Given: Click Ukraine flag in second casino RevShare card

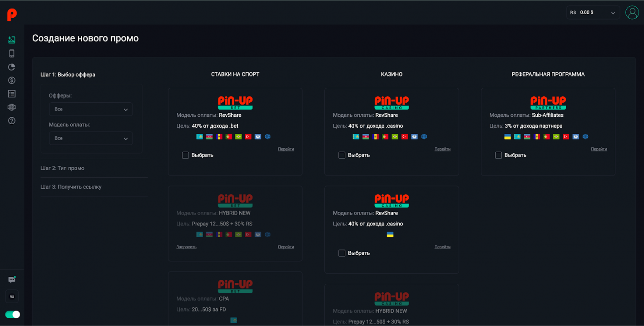Looking at the screenshot, I should pos(390,235).
